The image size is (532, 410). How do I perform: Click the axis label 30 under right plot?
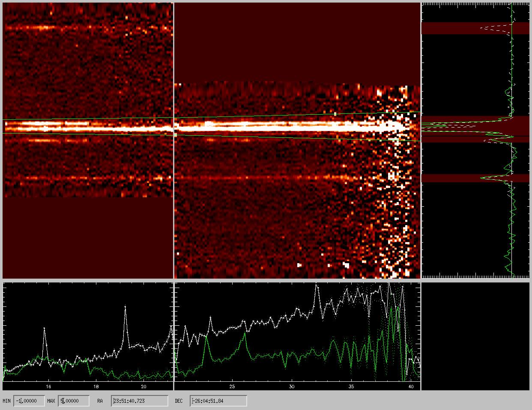[292, 386]
